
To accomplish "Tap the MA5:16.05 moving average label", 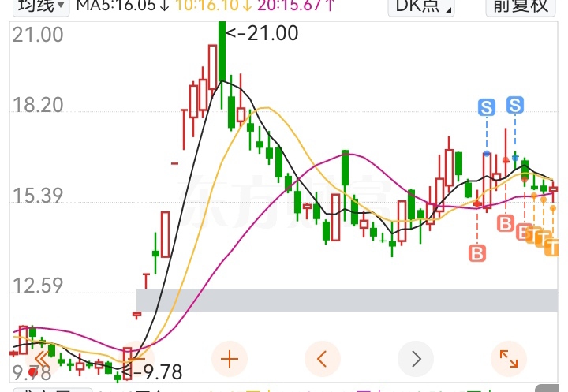I will [x=123, y=6].
